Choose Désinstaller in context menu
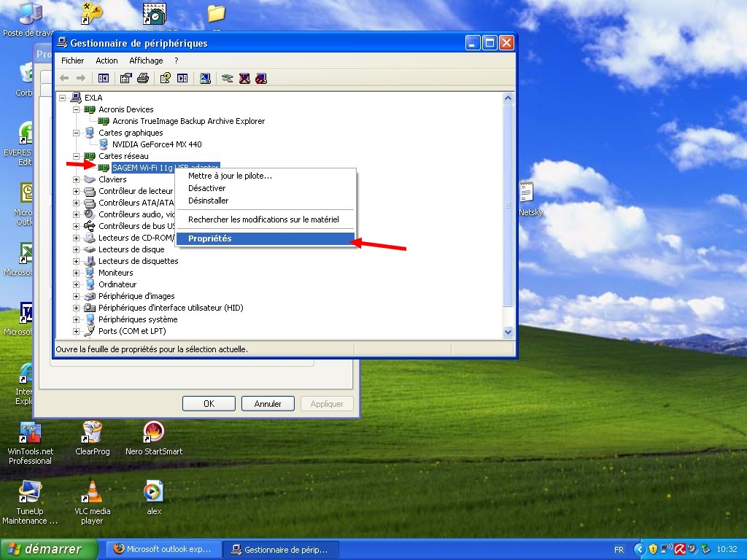Image resolution: width=747 pixels, height=560 pixels. (265, 201)
